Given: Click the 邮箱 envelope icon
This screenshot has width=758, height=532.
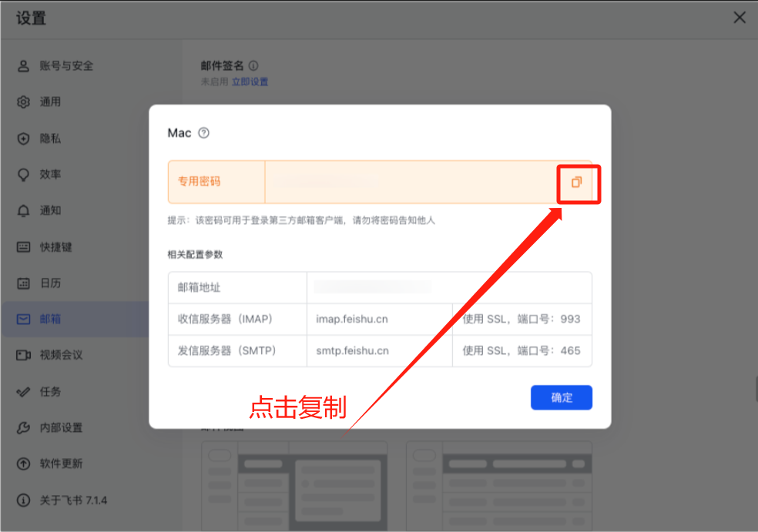Looking at the screenshot, I should pos(23,320).
